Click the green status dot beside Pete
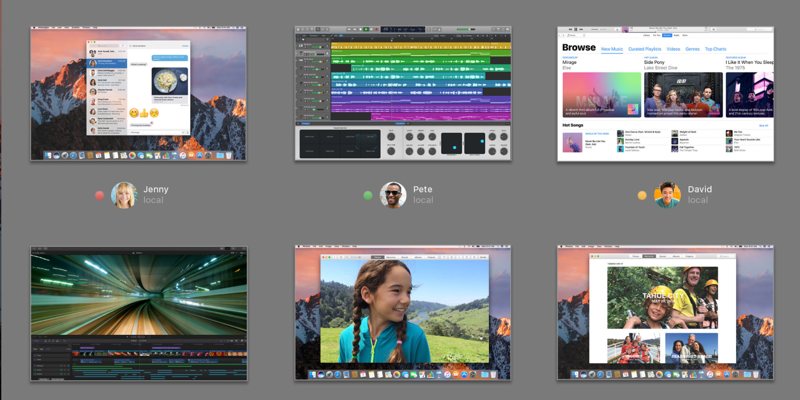 click(x=368, y=196)
